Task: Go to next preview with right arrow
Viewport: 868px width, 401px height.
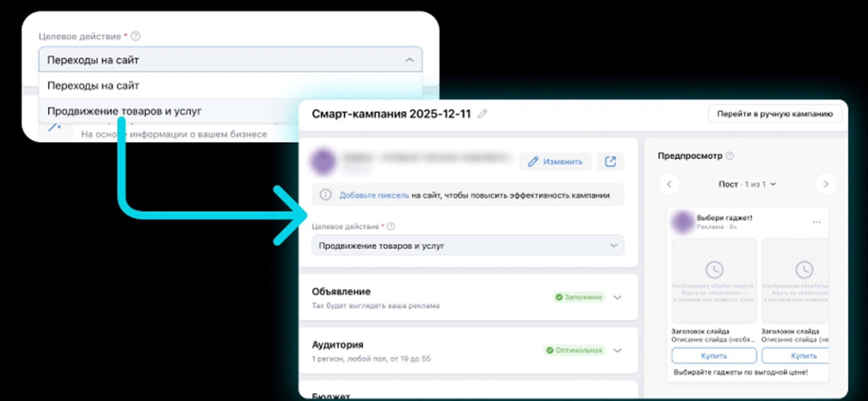Action: [x=826, y=184]
